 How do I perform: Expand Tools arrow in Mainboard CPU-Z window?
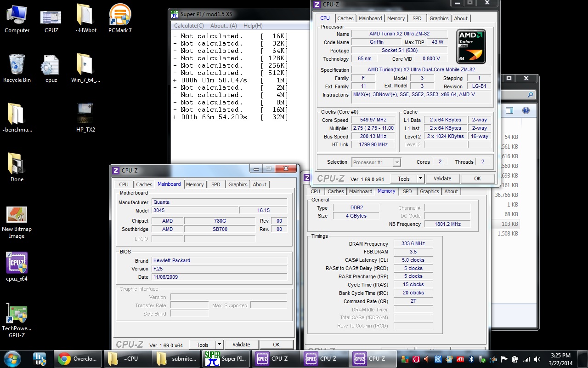click(219, 345)
